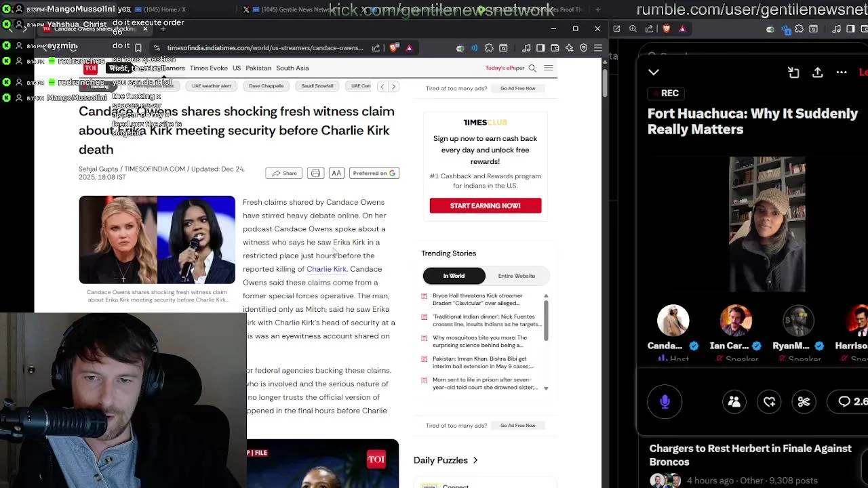This screenshot has width=868, height=488.
Task: Change font size with AA button
Action: point(336,174)
